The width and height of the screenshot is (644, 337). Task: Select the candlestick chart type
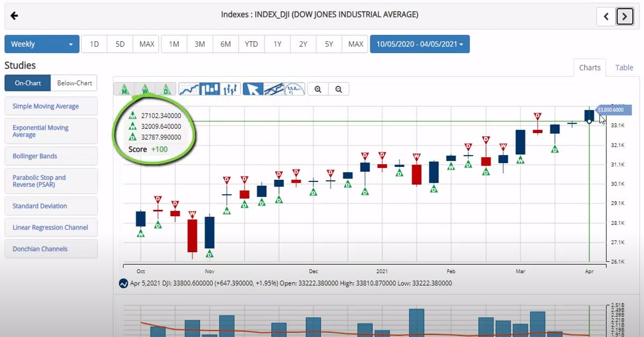pos(209,89)
